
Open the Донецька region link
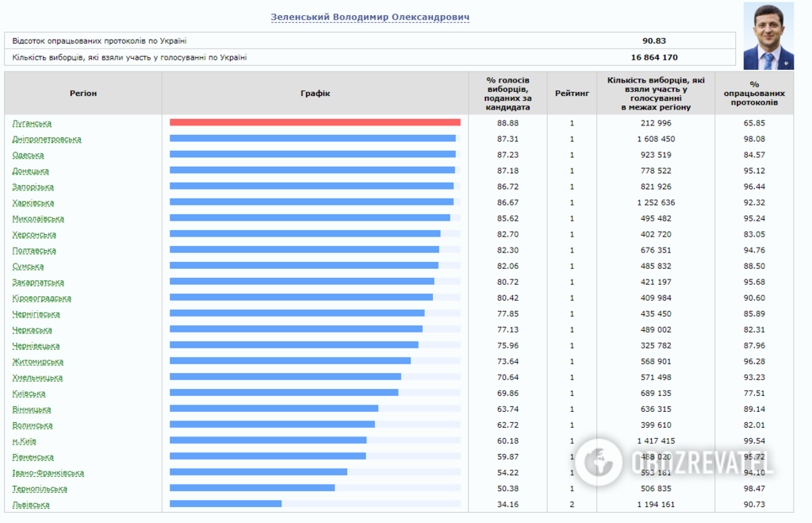31,171
